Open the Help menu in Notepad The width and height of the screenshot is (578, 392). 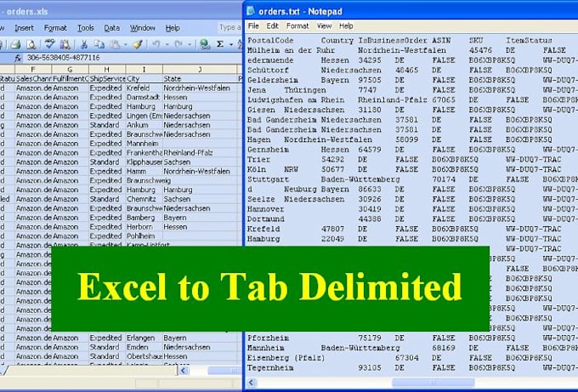(346, 26)
